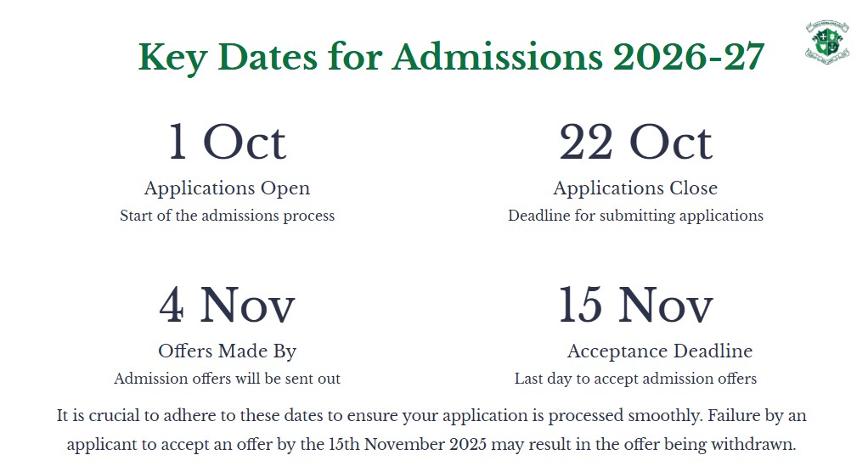This screenshot has width=868, height=472.
Task: Select the "Offers Made By" label
Action: (227, 351)
